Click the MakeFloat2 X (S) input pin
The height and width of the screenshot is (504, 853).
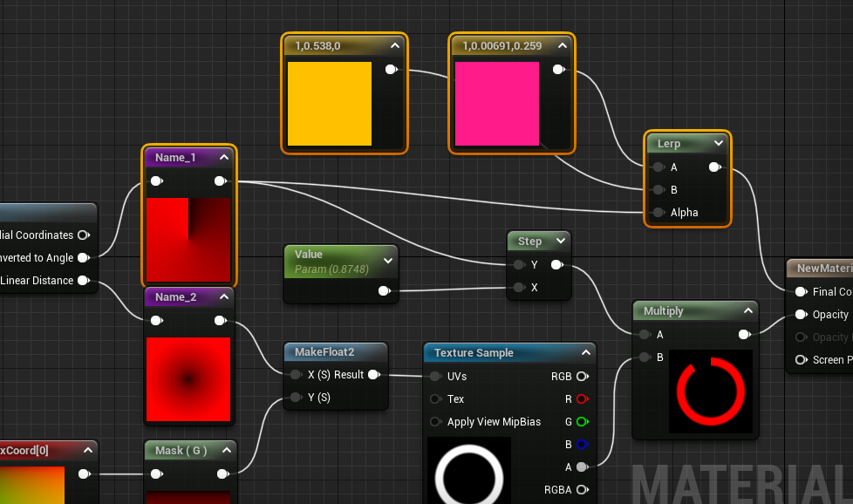tap(296, 375)
